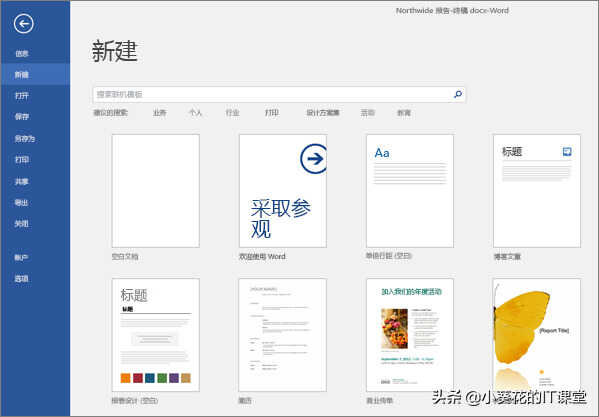Image resolution: width=599 pixels, height=417 pixels.
Task: Click the 教育 suggested search link
Action: pyautogui.click(x=404, y=113)
